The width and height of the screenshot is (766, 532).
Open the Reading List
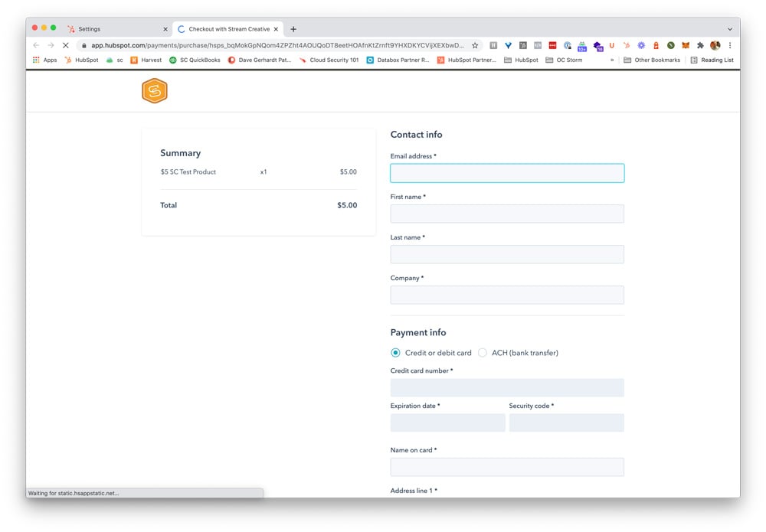(x=712, y=60)
